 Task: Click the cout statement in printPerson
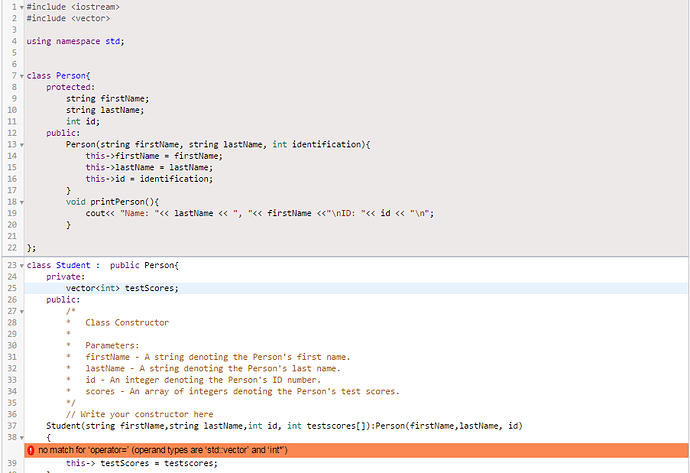click(260, 213)
